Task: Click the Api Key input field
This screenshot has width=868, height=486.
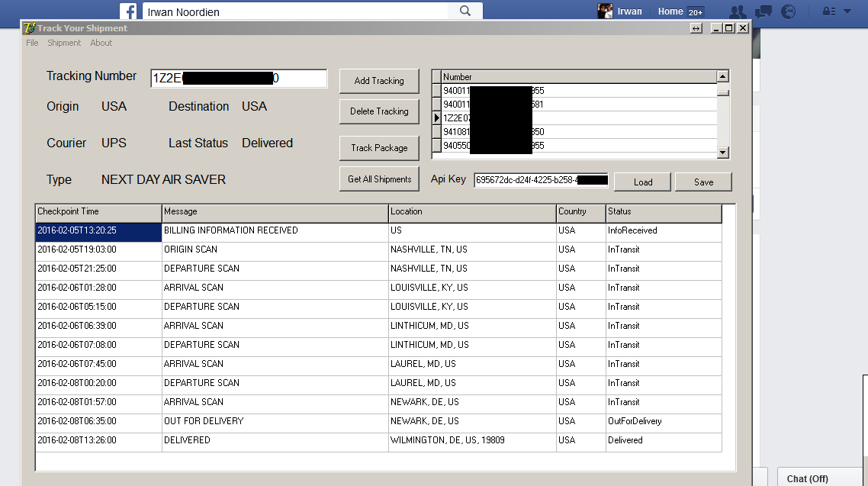Action: [x=541, y=179]
